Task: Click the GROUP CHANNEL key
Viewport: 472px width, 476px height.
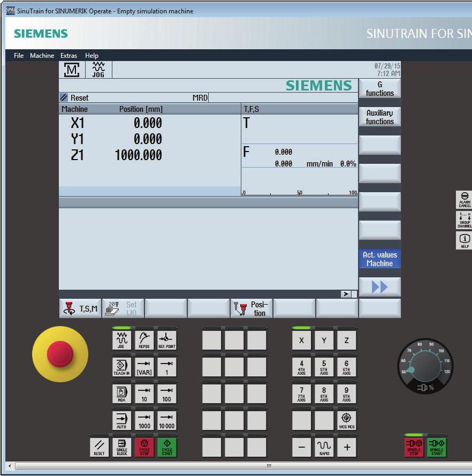Action: tap(464, 220)
